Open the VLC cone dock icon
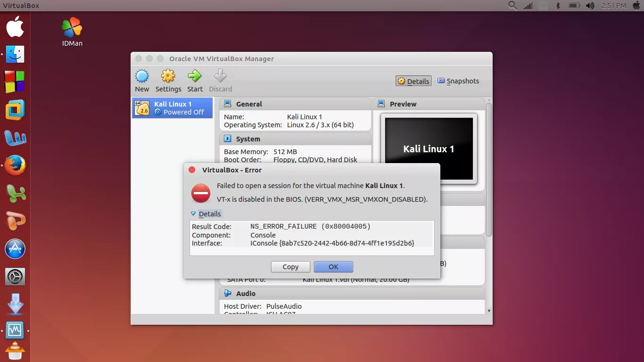This screenshot has width=644, height=362. pyautogui.click(x=15, y=351)
